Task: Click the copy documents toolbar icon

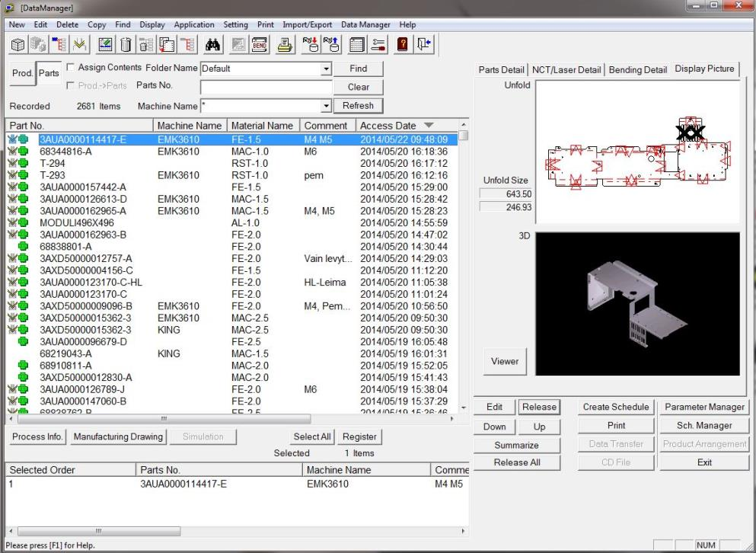Action: 167,45
